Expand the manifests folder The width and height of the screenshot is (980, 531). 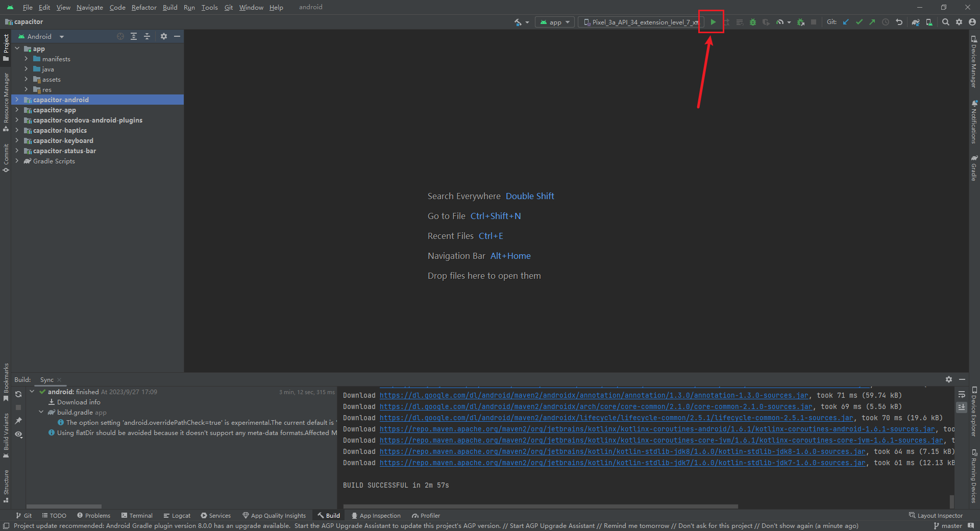point(27,59)
